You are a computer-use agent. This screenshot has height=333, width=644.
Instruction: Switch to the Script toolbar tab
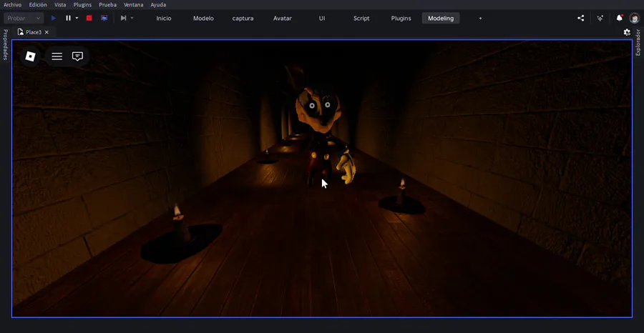[x=361, y=18]
